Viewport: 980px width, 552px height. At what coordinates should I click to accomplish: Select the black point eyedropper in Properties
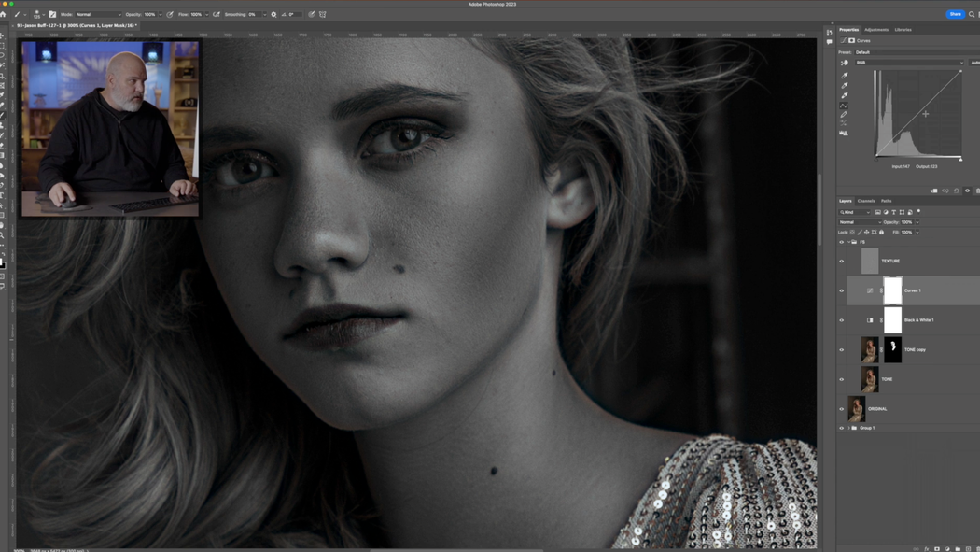843,74
